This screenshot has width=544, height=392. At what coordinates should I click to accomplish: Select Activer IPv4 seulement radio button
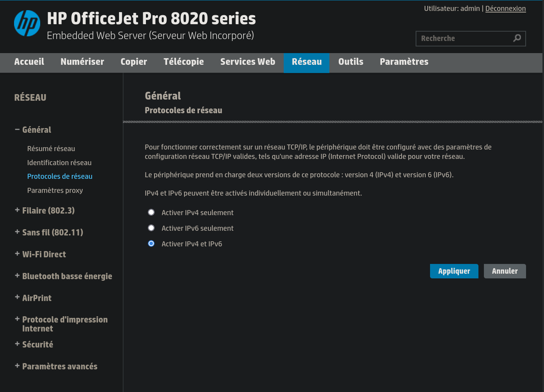click(x=151, y=212)
